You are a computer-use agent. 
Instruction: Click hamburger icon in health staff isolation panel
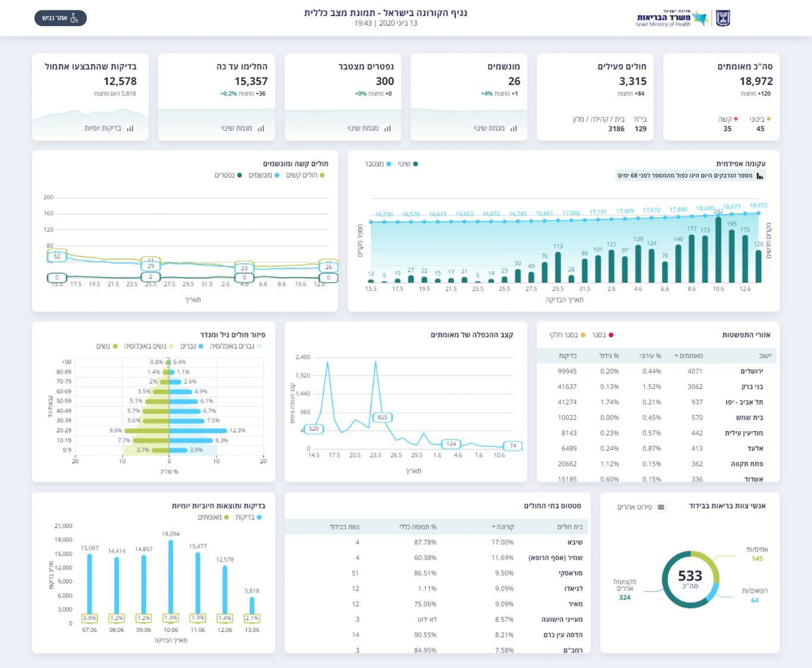(x=661, y=507)
